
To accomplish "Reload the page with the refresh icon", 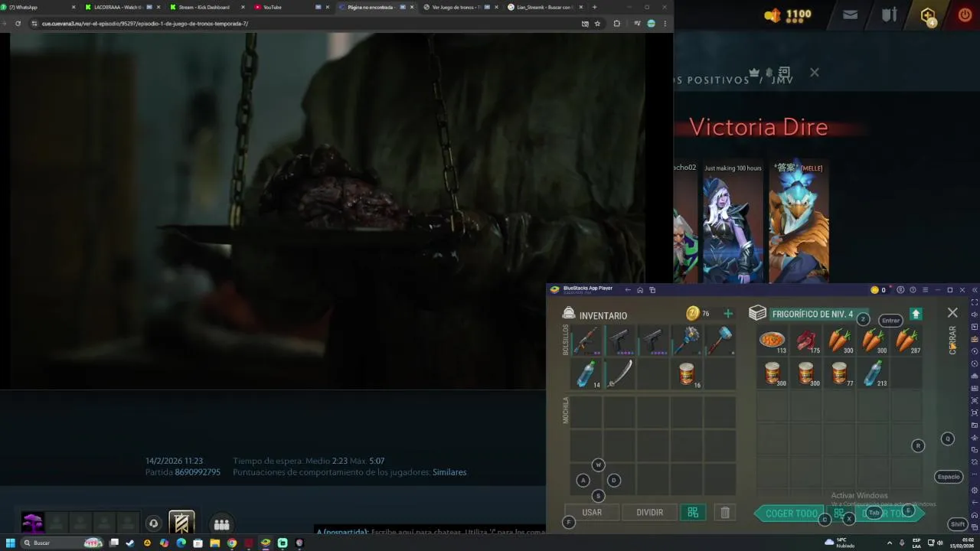I will coord(18,24).
